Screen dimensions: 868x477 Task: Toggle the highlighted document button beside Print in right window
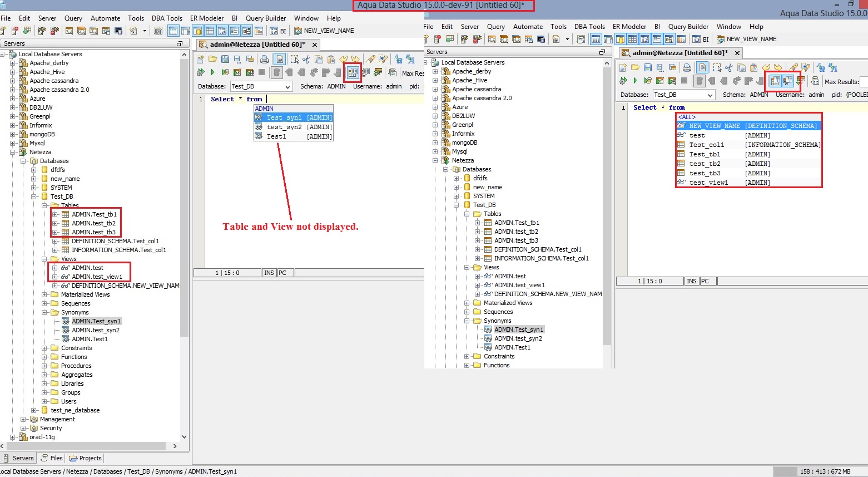tap(702, 67)
